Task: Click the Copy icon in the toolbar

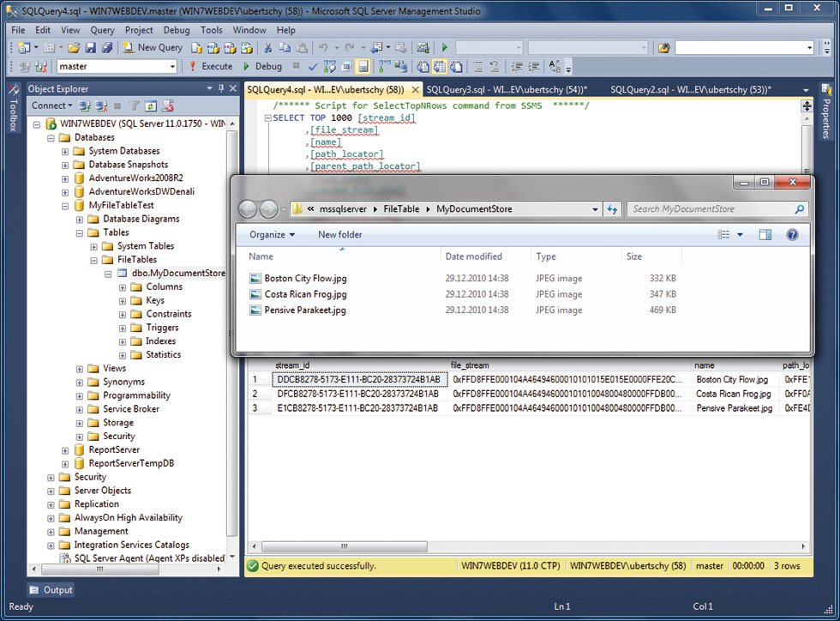Action: point(285,48)
